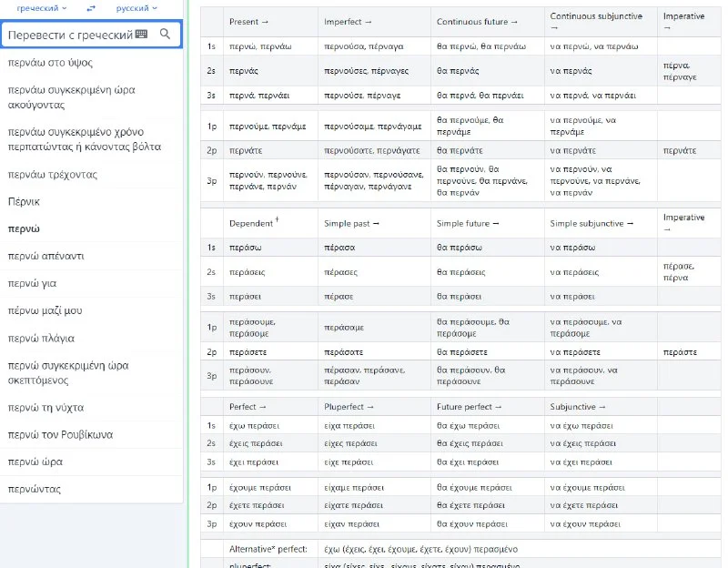Swap the Greek and Russian languages
The height and width of the screenshot is (568, 728).
coord(90,8)
